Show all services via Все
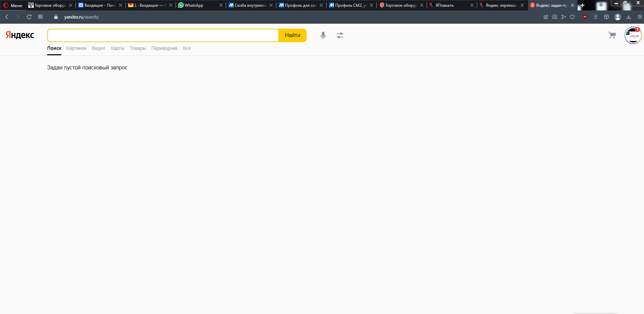The width and height of the screenshot is (644, 314). pyautogui.click(x=187, y=48)
